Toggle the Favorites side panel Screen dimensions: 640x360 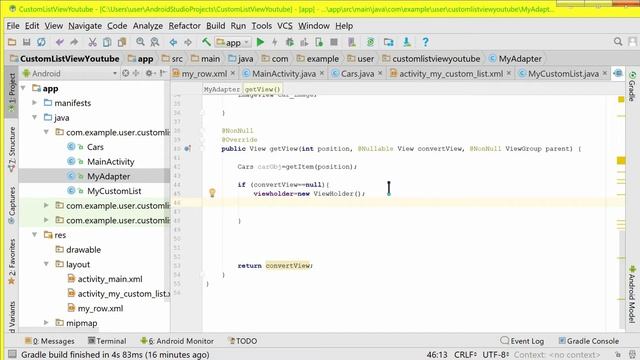pos(11,261)
